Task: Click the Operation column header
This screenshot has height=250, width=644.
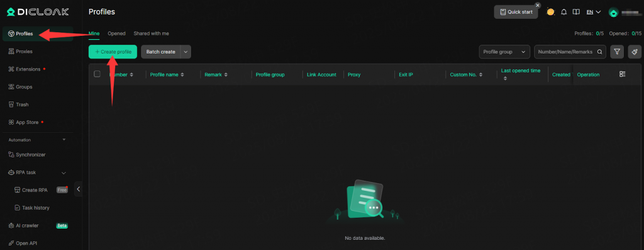Action: click(588, 74)
